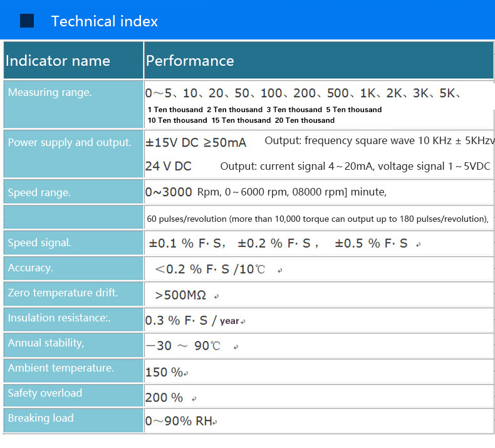495x448 pixels.
Task: Click the Technical index title text
Action: (104, 21)
